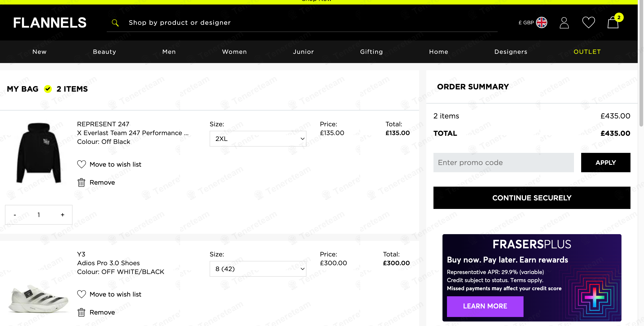644x326 pixels.
Task: Move REPRESENT 247 hoodie to wish list
Action: [115, 164]
